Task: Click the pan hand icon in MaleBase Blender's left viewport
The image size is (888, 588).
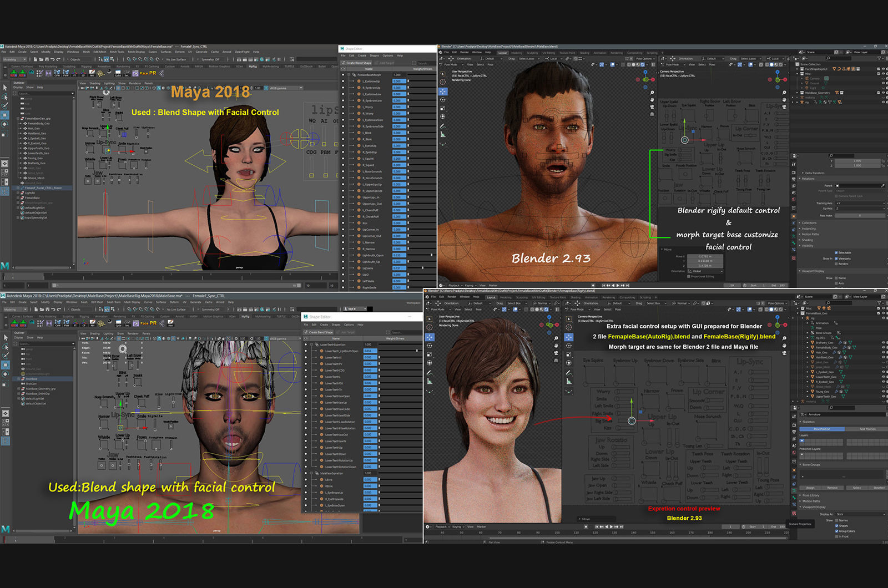Action: pyautogui.click(x=652, y=100)
